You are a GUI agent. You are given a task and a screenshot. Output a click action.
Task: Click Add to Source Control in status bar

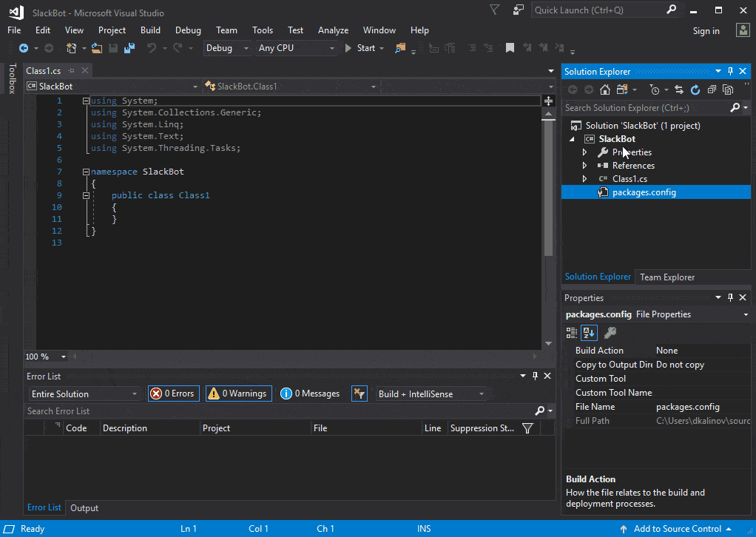tap(677, 529)
